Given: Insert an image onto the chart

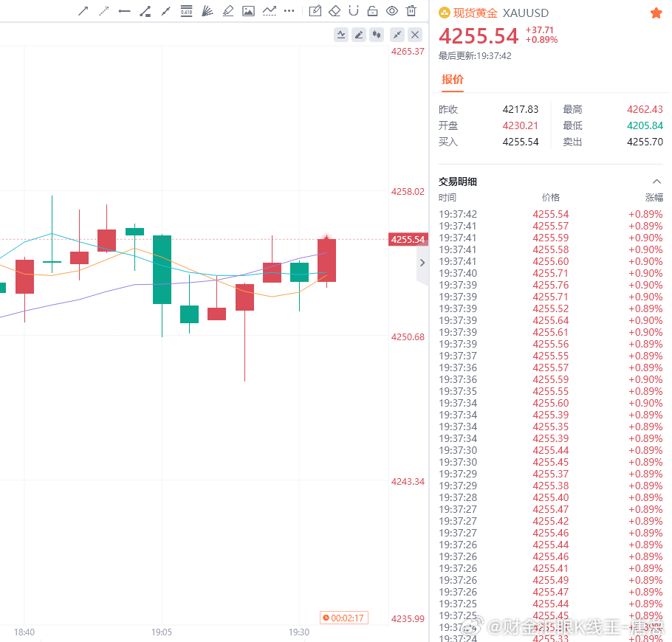Looking at the screenshot, I should 249,11.
